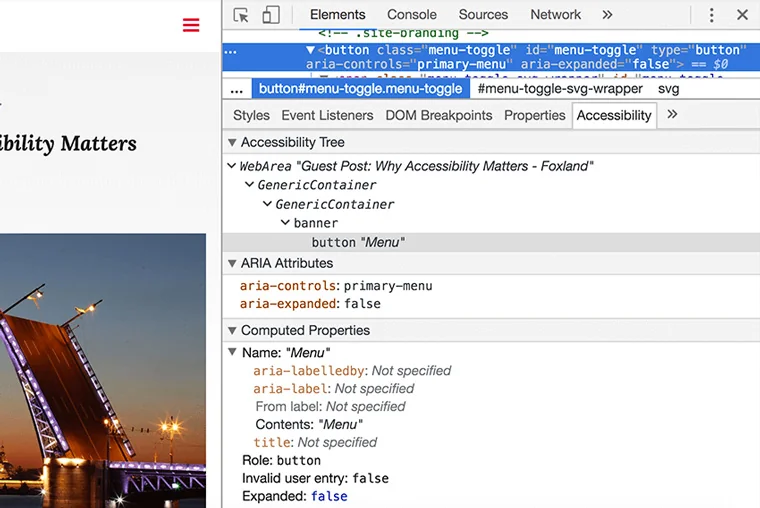Open DevTools three-dot options menu
The height and width of the screenshot is (508, 760).
711,15
